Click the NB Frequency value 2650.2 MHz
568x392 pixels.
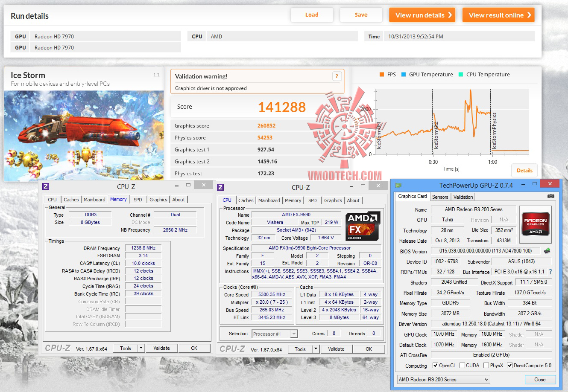175,230
